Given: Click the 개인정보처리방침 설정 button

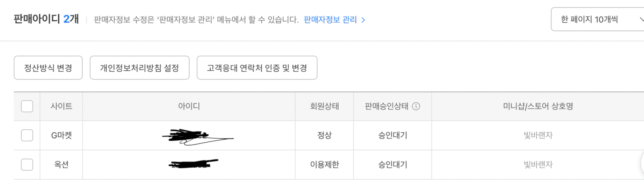Looking at the screenshot, I should tap(139, 68).
